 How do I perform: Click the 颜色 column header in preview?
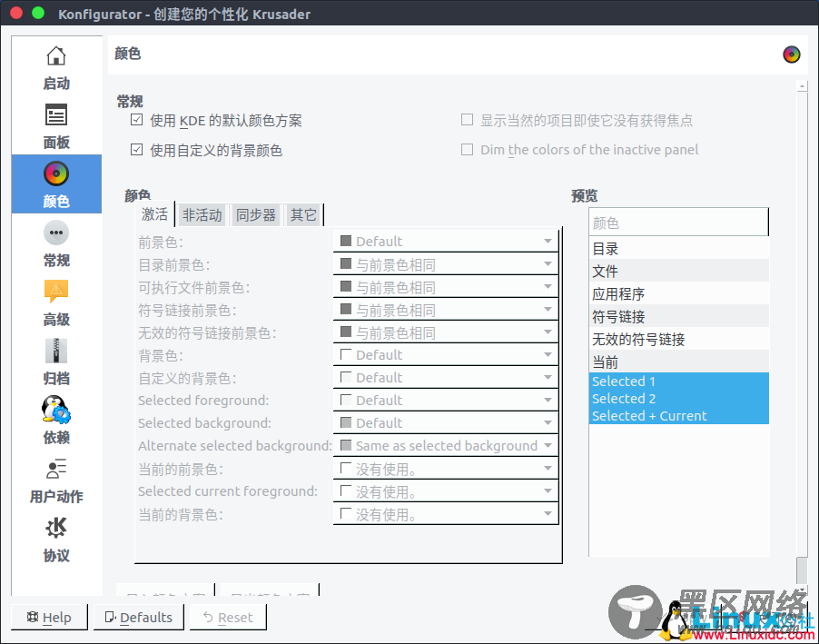tap(678, 223)
